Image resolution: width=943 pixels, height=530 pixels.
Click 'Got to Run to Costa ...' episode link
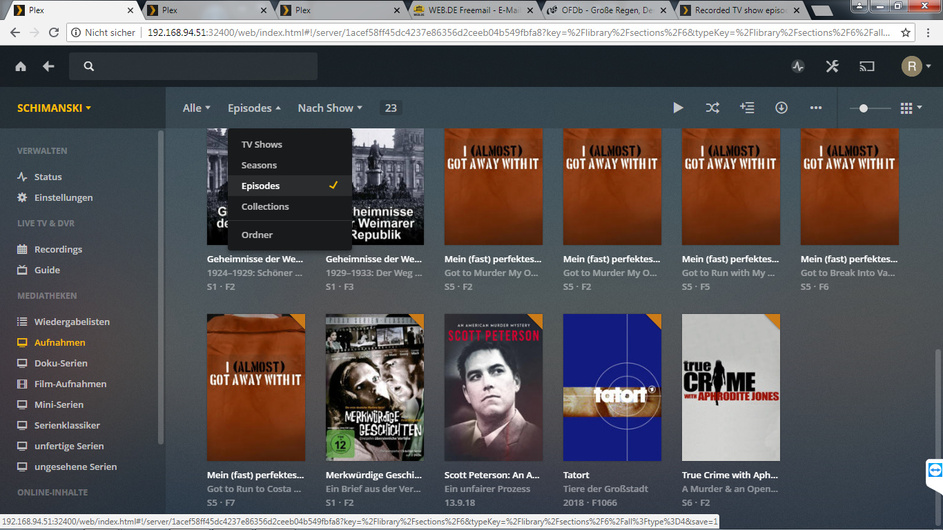[x=254, y=489]
